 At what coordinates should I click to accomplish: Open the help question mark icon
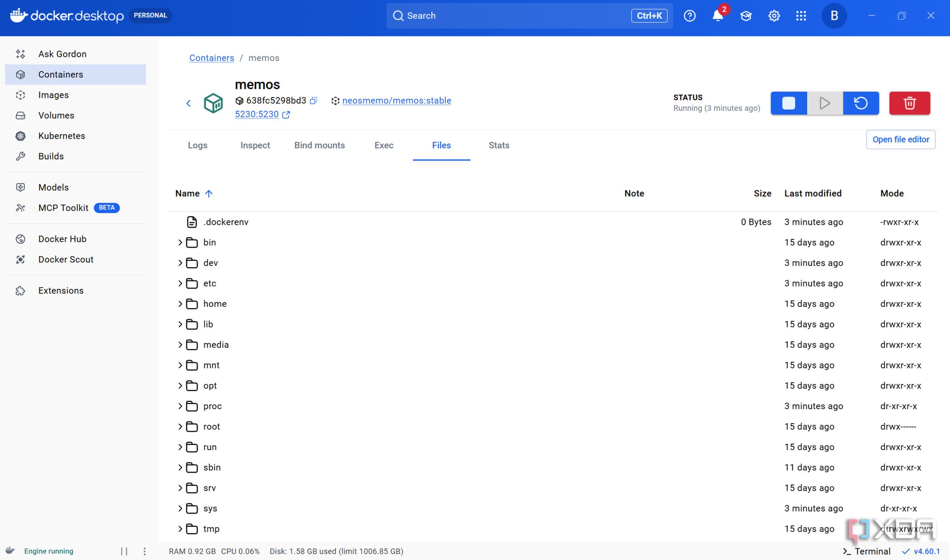[x=689, y=16]
